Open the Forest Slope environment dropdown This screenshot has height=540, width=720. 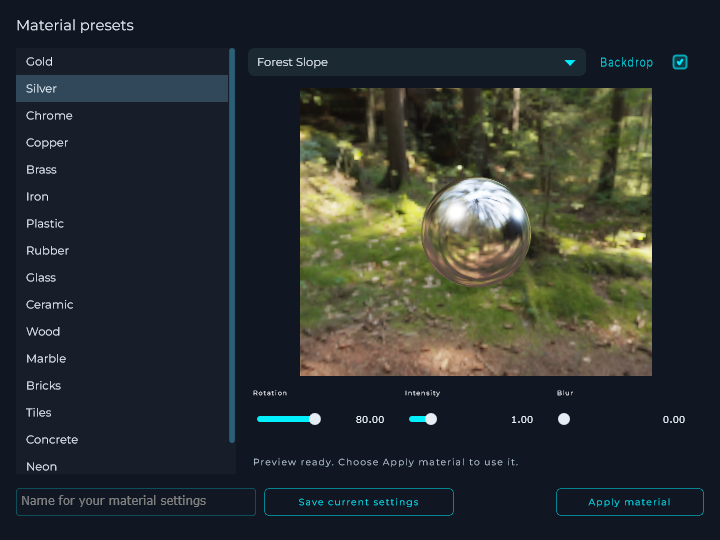tap(416, 62)
